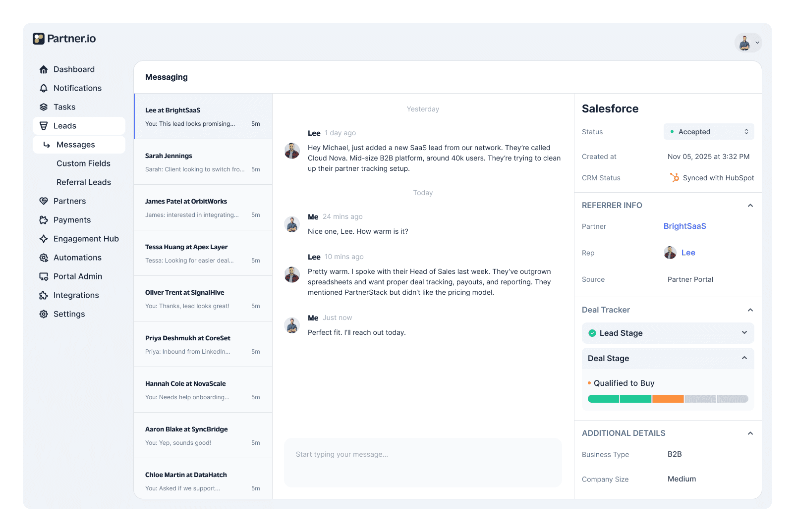Click the 'Qualified to Buy' stage label
This screenshot has width=795, height=532.
[x=624, y=383]
